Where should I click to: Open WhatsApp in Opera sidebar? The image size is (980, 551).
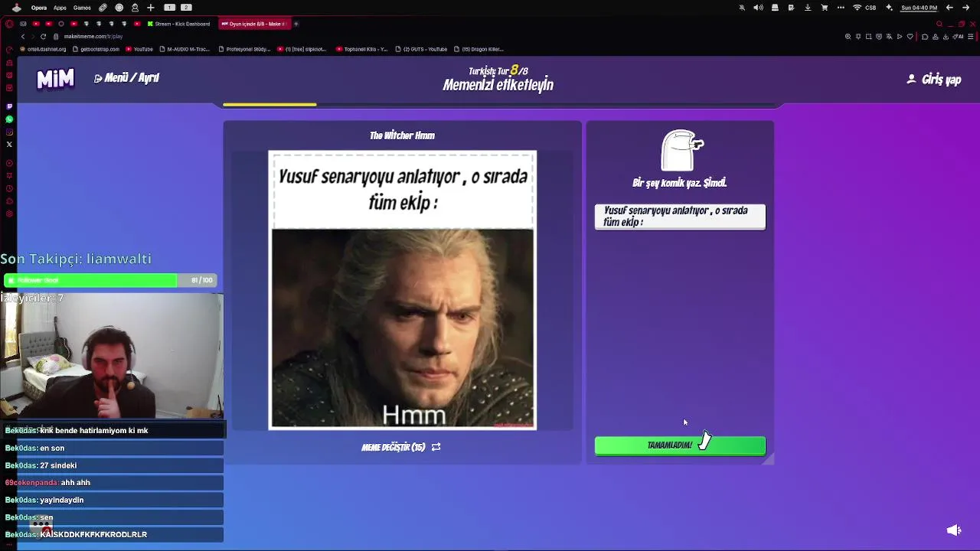(x=9, y=119)
